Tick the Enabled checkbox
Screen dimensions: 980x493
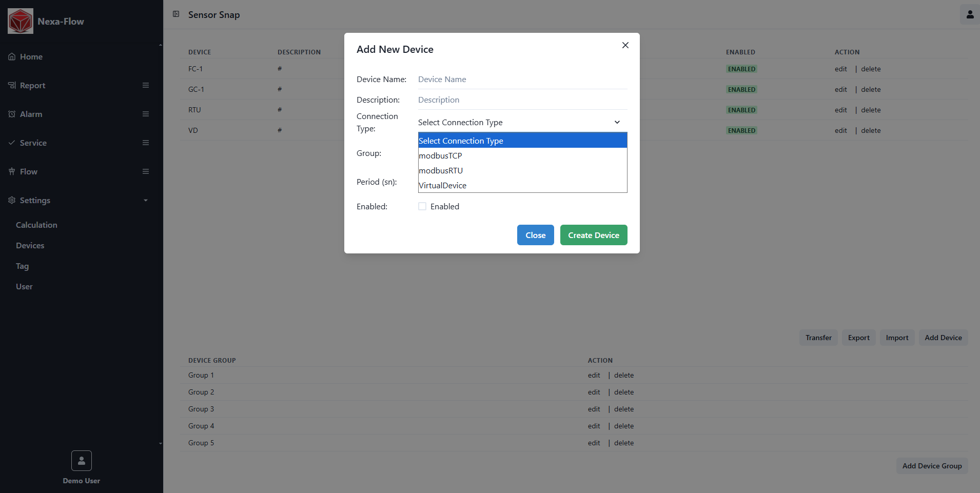click(422, 206)
